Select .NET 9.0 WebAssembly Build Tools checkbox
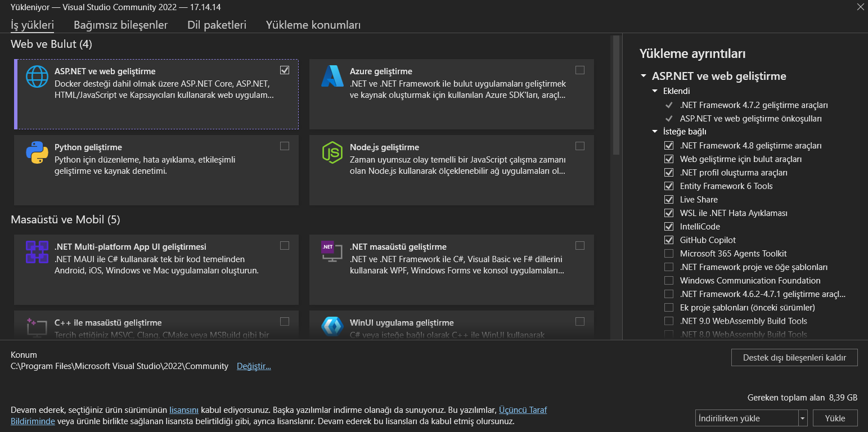 [669, 321]
